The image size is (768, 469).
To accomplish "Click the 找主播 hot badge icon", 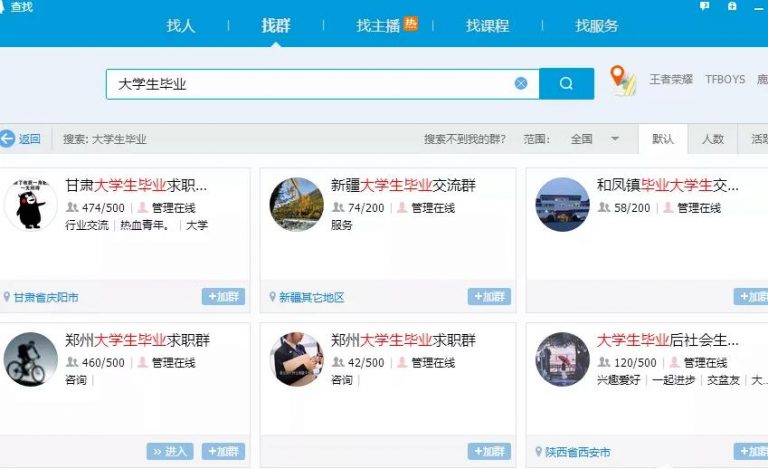I will click(411, 24).
